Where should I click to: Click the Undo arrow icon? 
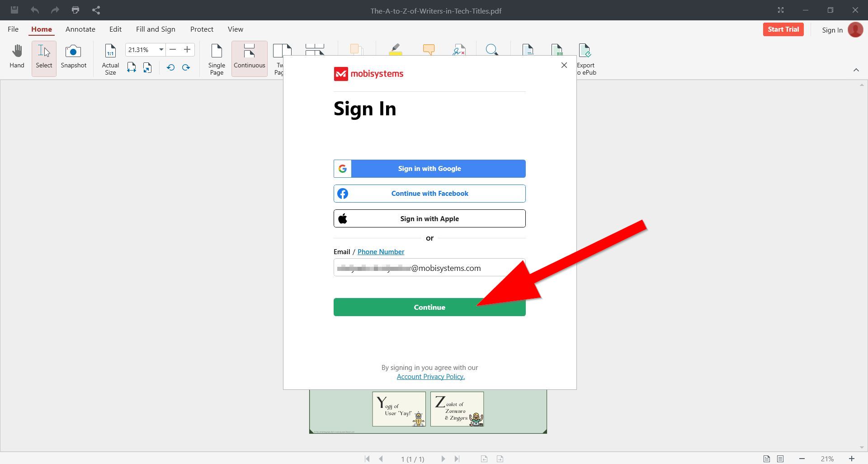35,10
